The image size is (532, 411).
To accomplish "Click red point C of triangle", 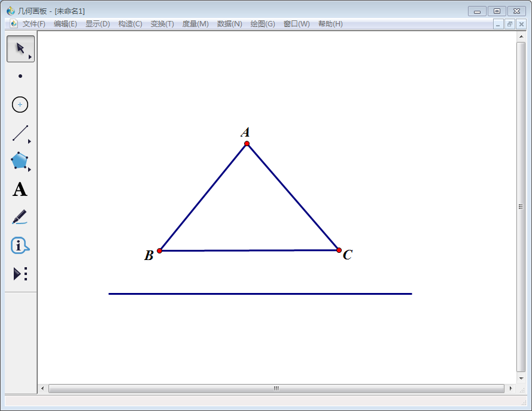I will pos(339,250).
